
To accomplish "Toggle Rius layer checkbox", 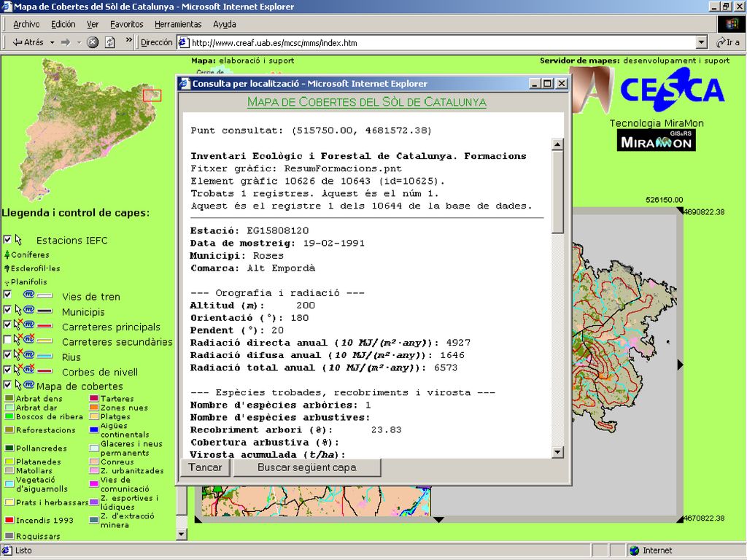I will (7, 355).
